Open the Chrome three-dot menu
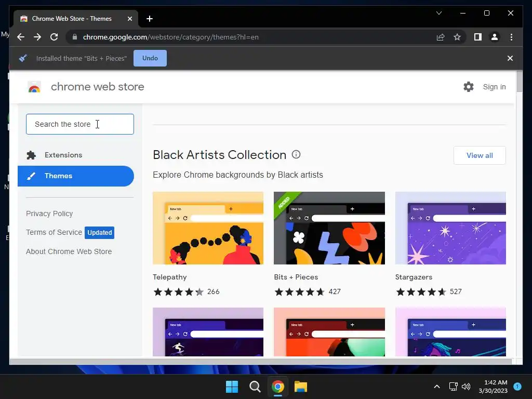Viewport: 532px width, 399px height. (511, 37)
